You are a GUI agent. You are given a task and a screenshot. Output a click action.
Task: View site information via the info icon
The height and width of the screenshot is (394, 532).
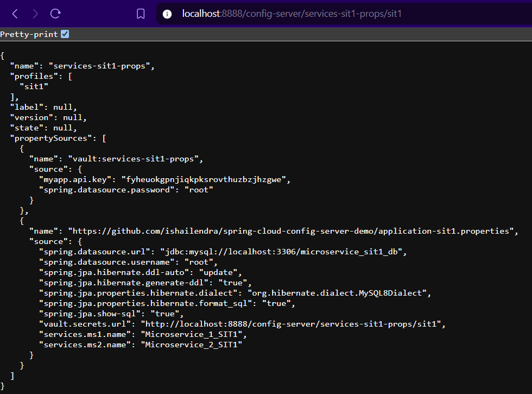(x=167, y=14)
